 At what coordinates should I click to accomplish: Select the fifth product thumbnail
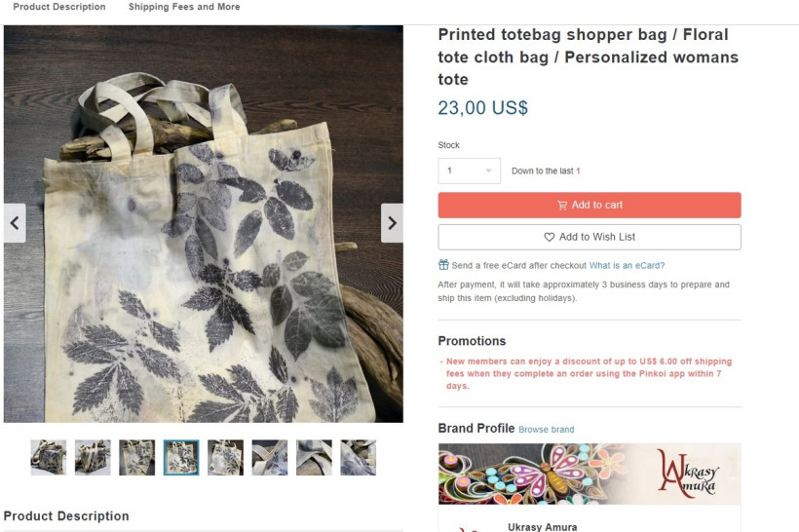point(225,458)
